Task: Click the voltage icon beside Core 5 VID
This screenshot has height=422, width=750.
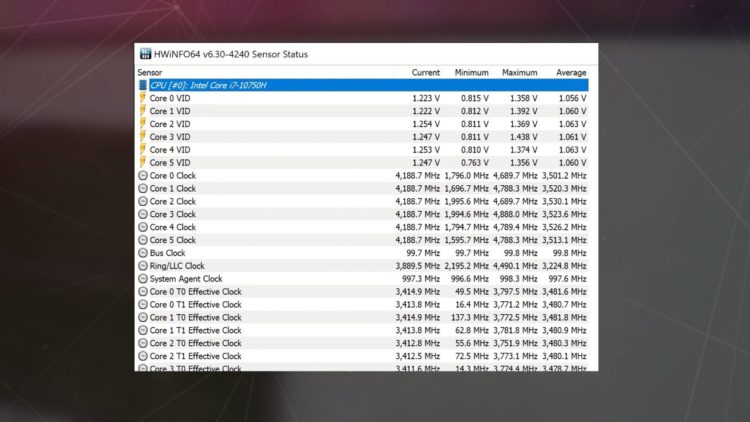Action: point(142,163)
